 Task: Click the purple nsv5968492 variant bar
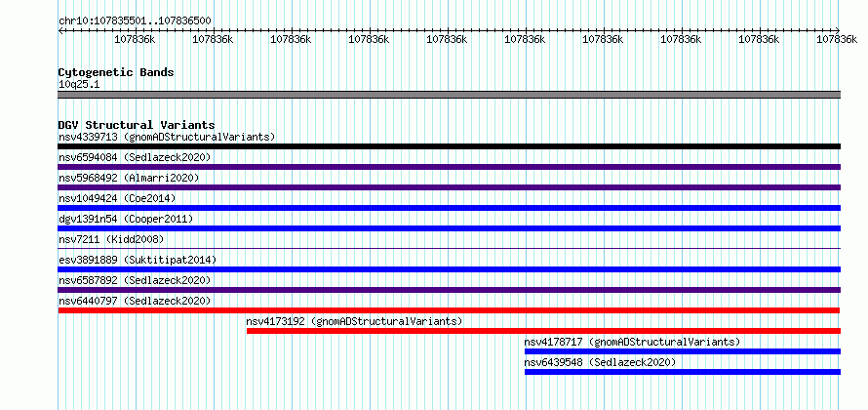tap(449, 187)
